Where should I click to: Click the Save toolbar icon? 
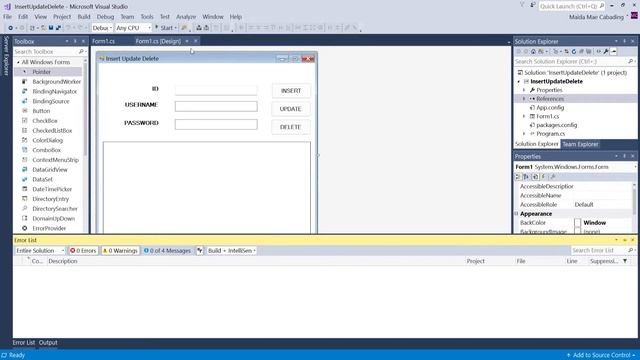(51, 28)
